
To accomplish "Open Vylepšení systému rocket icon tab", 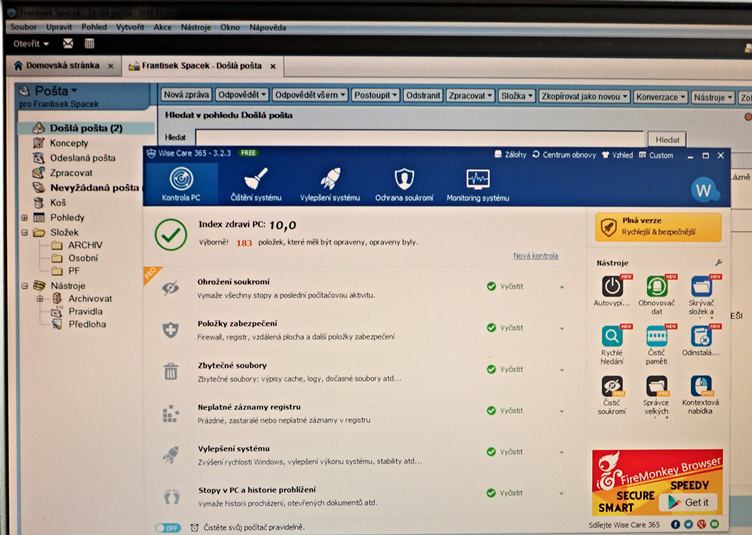I will click(330, 184).
